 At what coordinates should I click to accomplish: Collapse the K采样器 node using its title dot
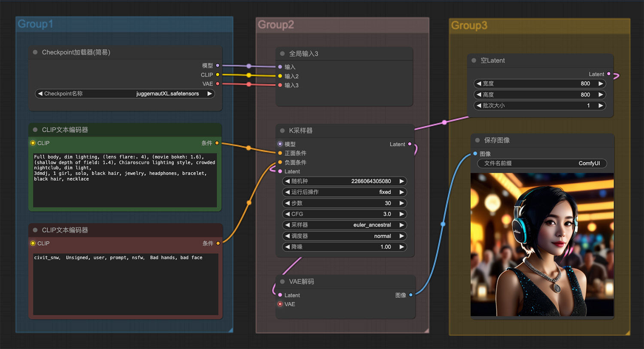pos(282,130)
